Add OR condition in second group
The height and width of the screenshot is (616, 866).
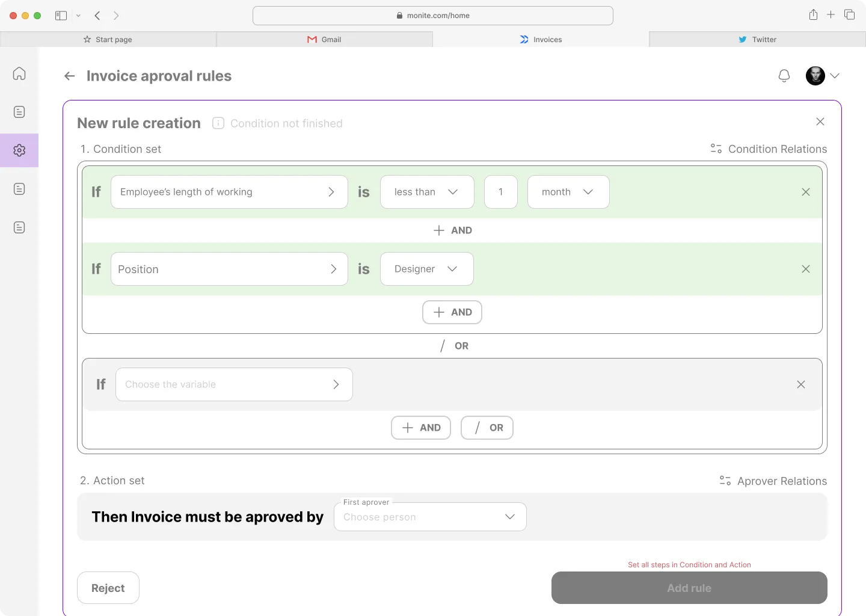tap(487, 428)
